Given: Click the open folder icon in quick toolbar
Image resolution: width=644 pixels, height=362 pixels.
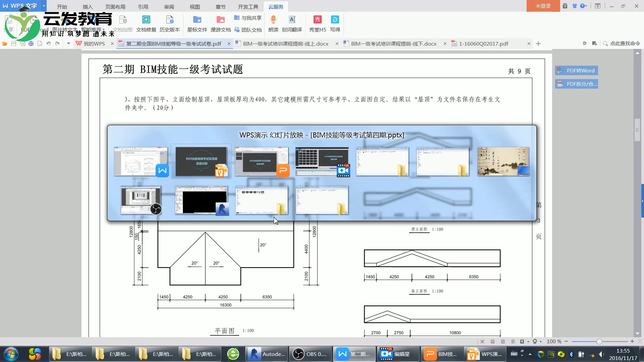Looking at the screenshot, I should pyautogui.click(x=5, y=44).
